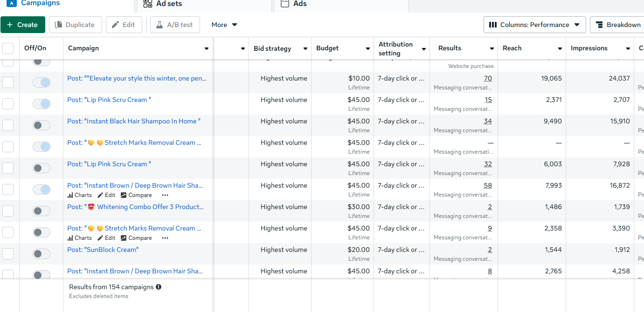Tick the checkbox for Instant Black Hair Shampoo row
644x312 pixels.
point(8,125)
